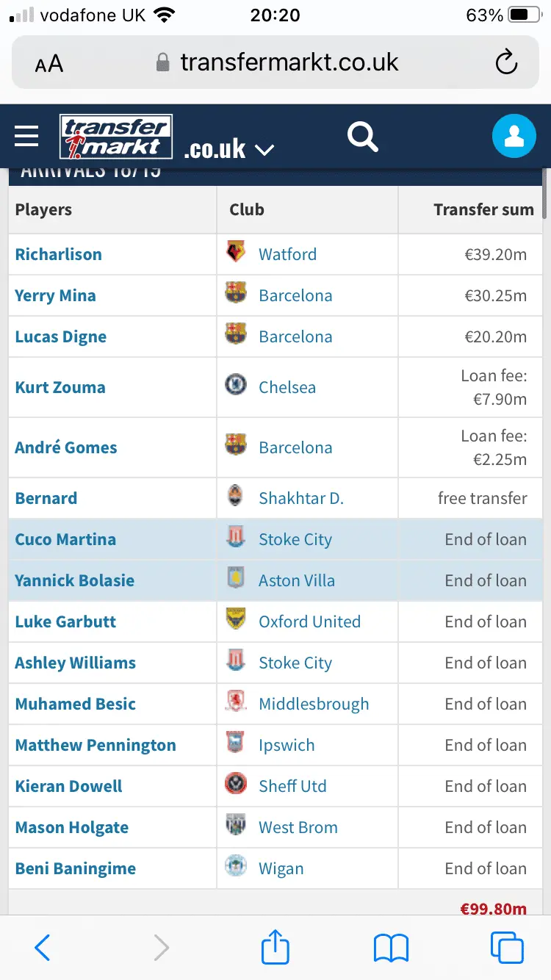Tap the Chelsea club crest

pyautogui.click(x=236, y=385)
